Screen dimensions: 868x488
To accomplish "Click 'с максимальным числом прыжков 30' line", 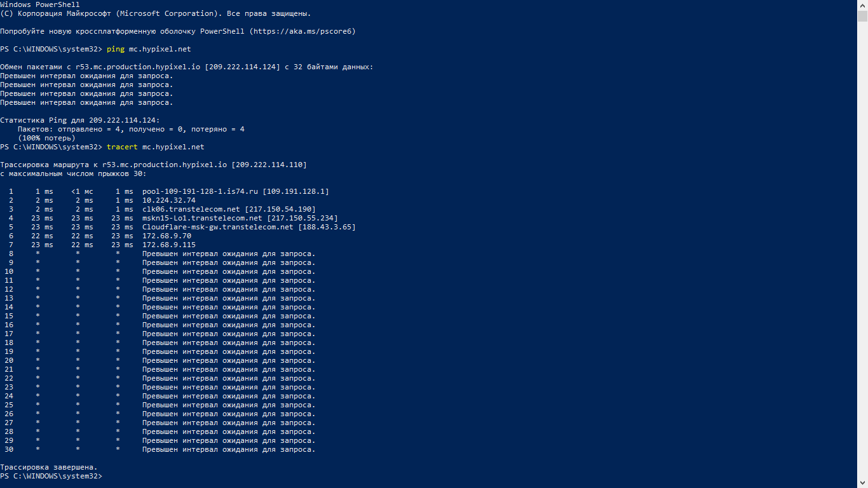I will 73,173.
